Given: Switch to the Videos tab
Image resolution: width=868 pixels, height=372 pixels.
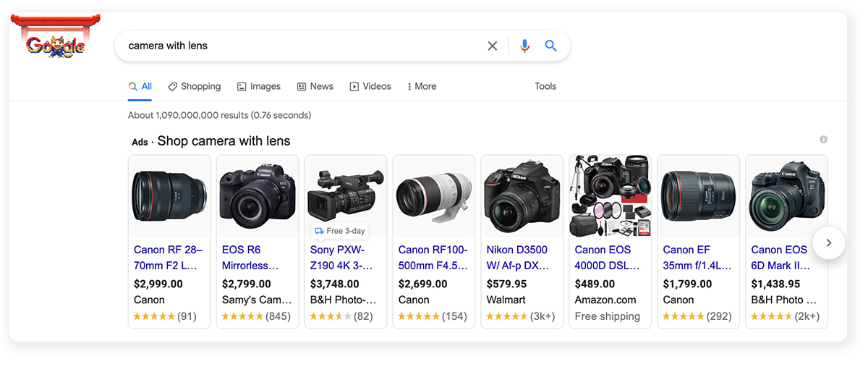Looking at the screenshot, I should click(370, 86).
